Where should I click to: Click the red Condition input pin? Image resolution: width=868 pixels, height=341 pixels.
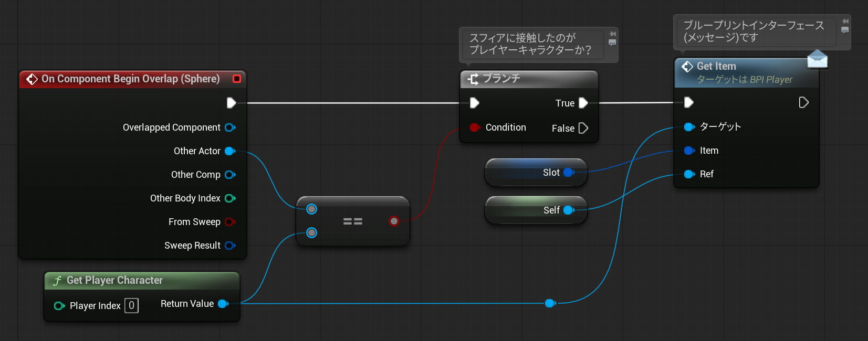pos(475,127)
